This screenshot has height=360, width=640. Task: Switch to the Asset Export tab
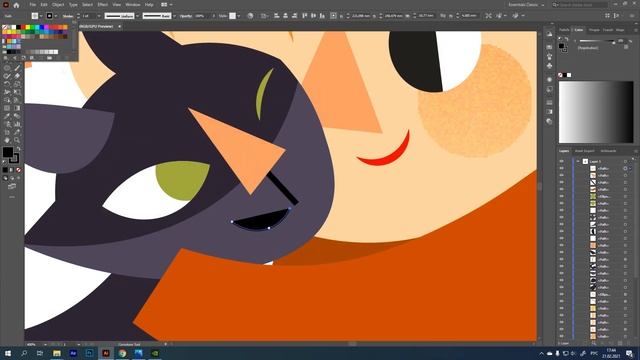click(584, 151)
